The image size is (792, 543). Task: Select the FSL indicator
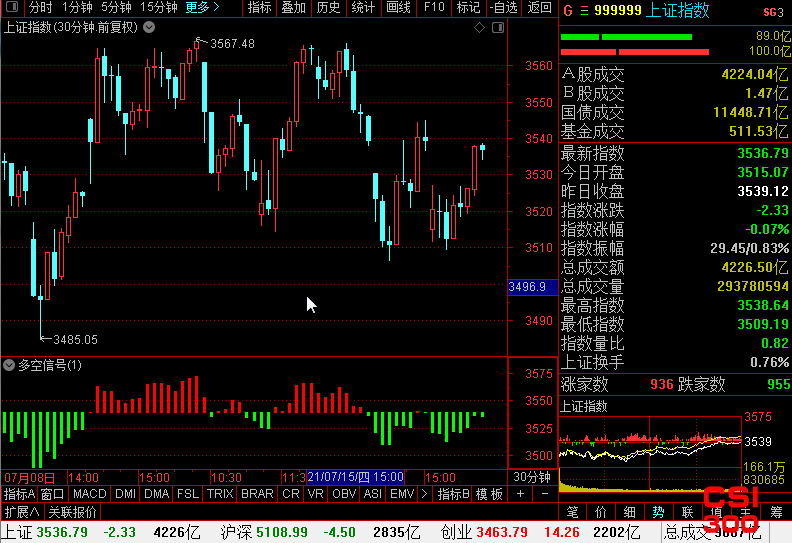pos(188,493)
